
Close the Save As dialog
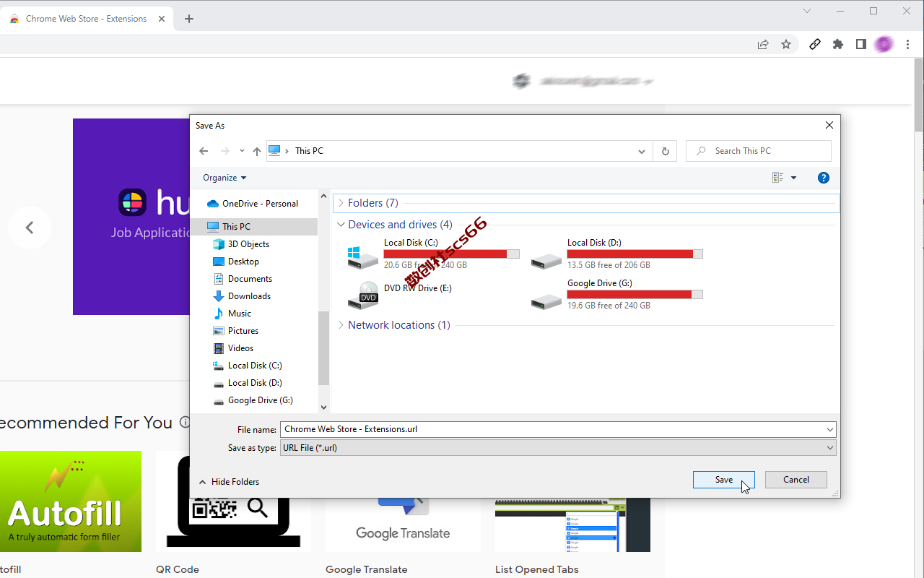click(x=829, y=125)
